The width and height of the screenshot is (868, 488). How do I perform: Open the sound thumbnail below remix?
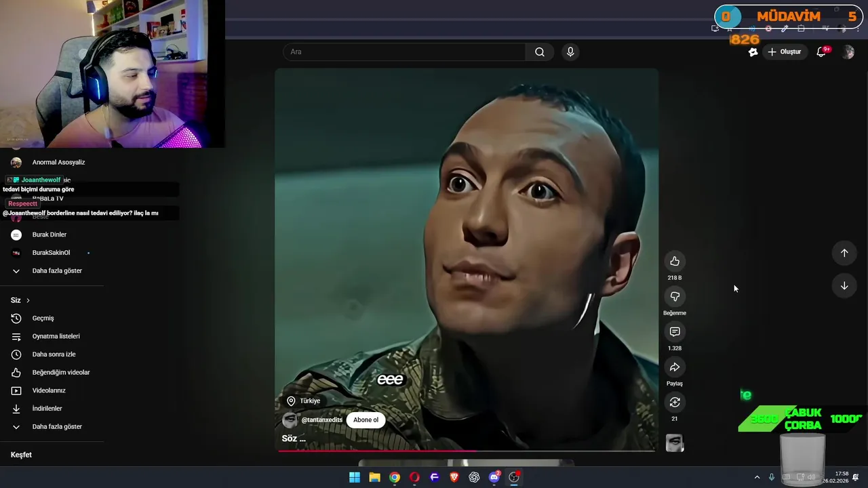click(675, 443)
